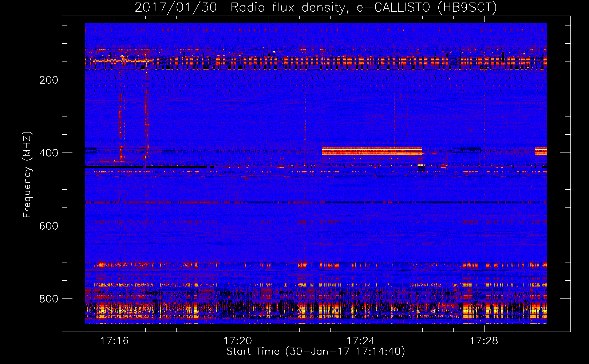Click the 800 frequency tick label
Viewport: 589px width, 364px height.
(49, 299)
